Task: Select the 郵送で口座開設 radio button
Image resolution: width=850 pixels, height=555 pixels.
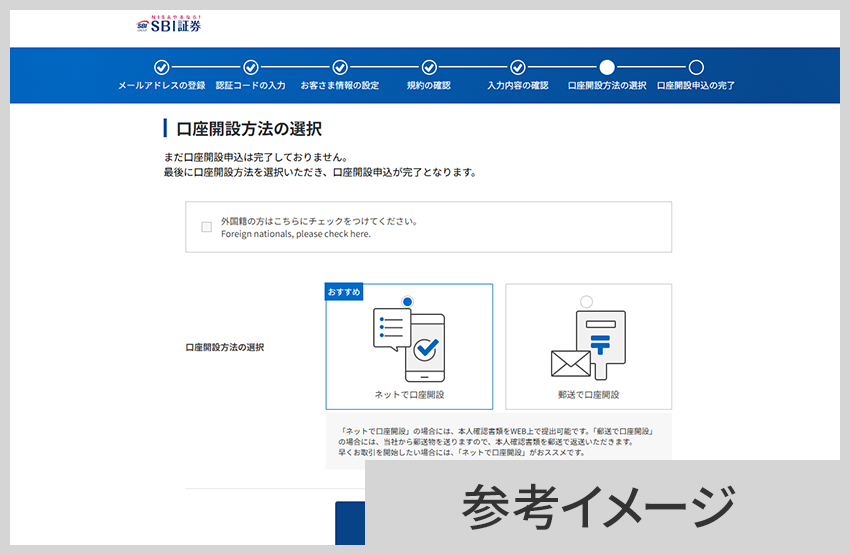Action: [586, 301]
